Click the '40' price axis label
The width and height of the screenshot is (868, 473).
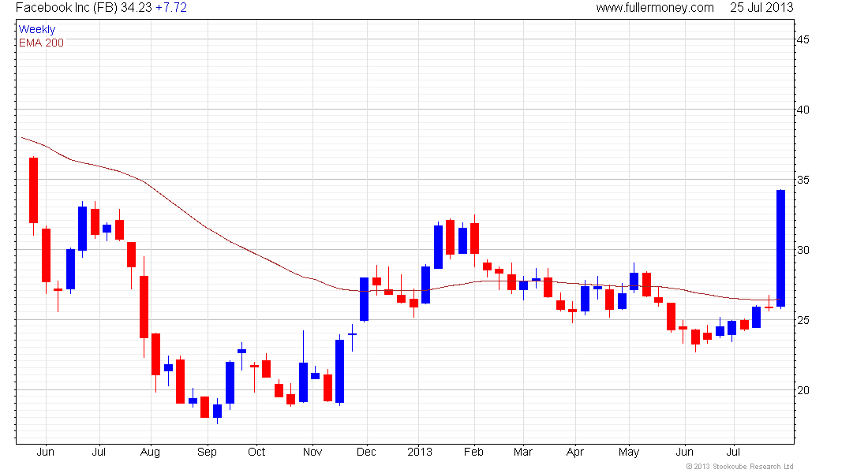point(803,110)
